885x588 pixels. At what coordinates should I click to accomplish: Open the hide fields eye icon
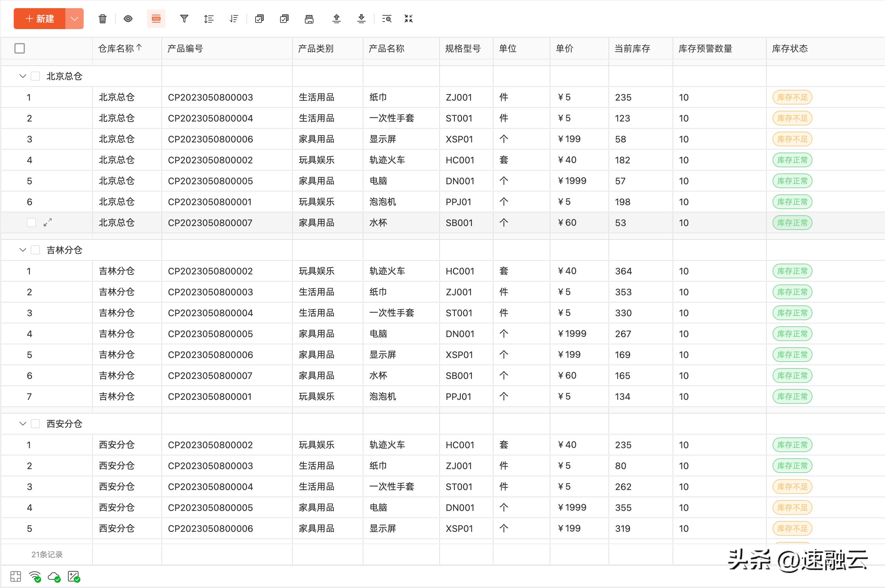click(128, 18)
